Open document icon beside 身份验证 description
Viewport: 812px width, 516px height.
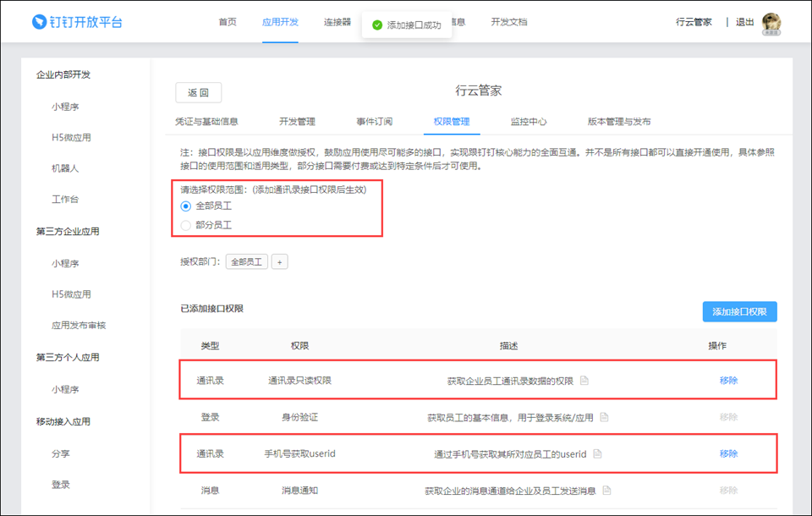(604, 417)
